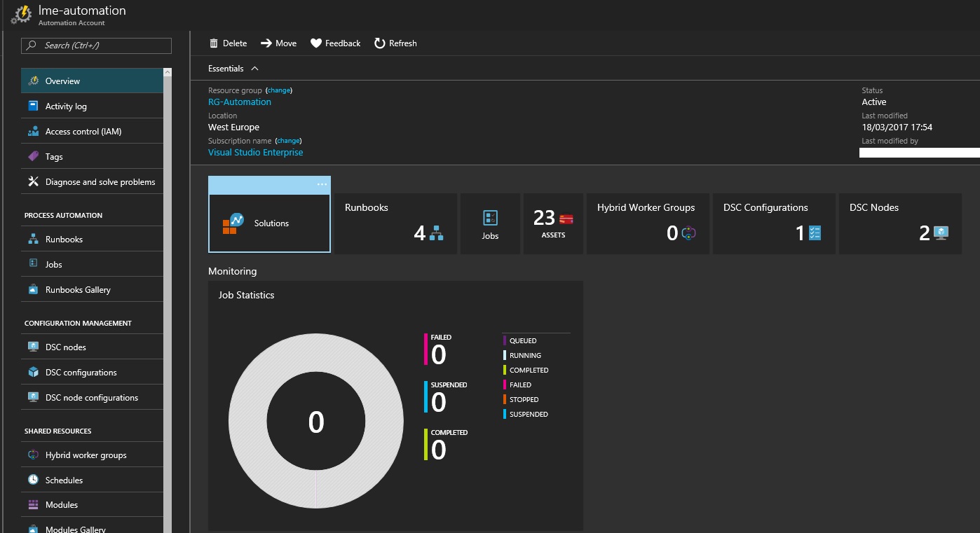This screenshot has width=980, height=533.
Task: Click the Automation Account gear icon
Action: coord(21,15)
